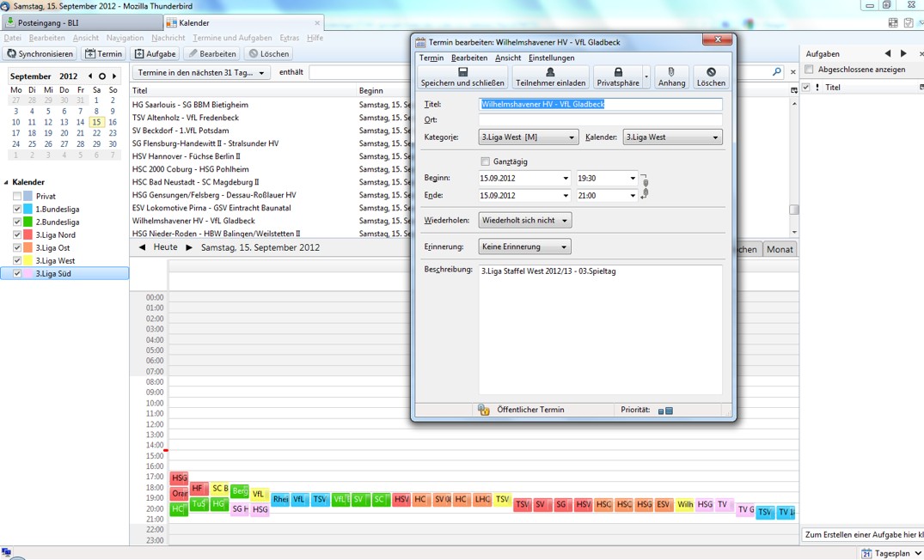
Task: Enable the Ganztägig checkbox
Action: click(486, 161)
